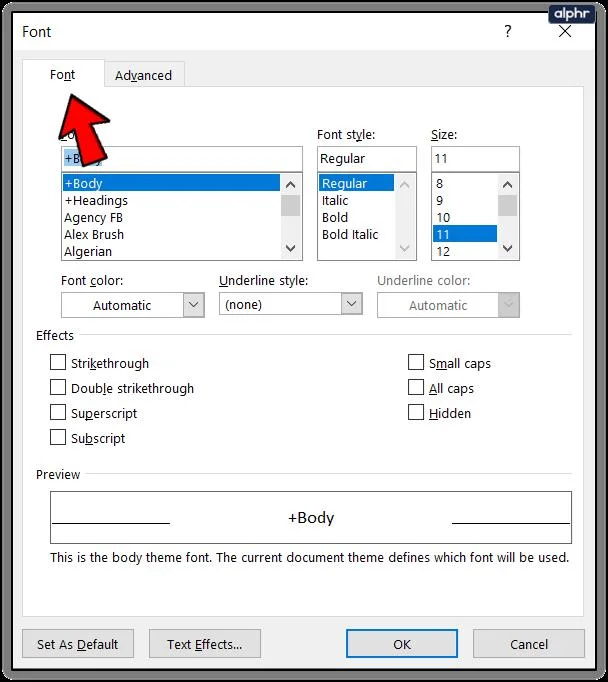This screenshot has width=608, height=682.
Task: Click the font list scroll down arrow
Action: coord(291,248)
